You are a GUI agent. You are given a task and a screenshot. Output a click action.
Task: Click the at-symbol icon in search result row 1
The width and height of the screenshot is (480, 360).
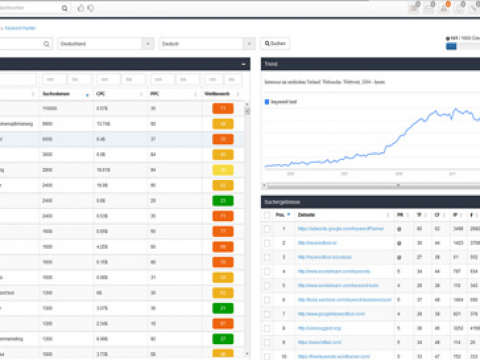point(399,229)
